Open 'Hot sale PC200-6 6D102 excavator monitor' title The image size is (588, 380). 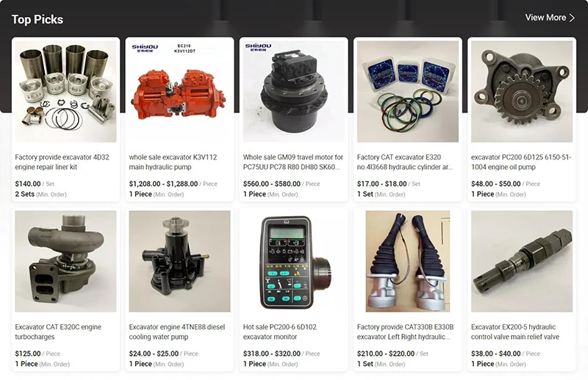(280, 331)
